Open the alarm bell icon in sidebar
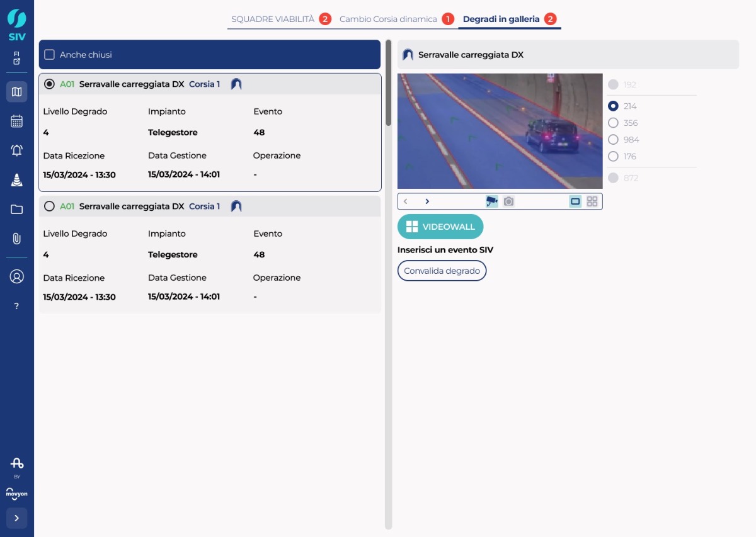The image size is (756, 537). tap(17, 150)
